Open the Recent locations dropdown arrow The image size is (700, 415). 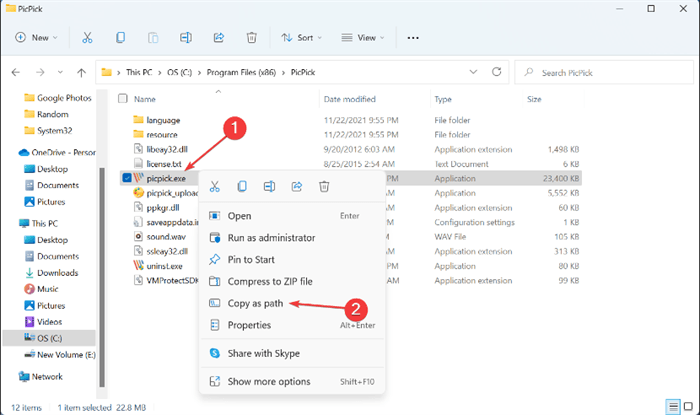[x=60, y=72]
